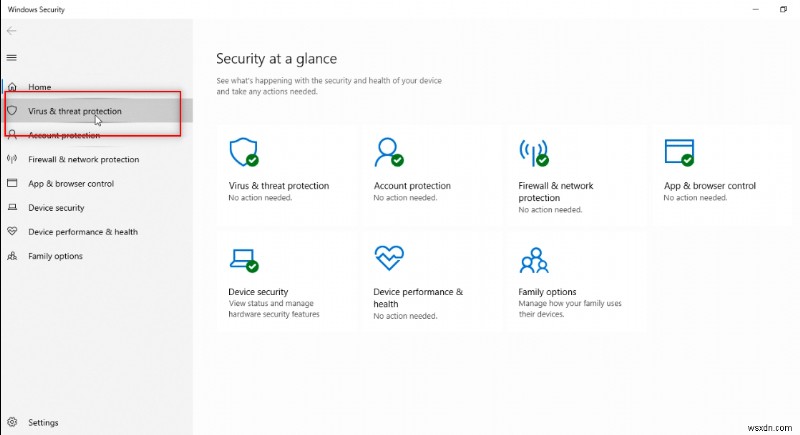Open Account protection in the sidebar

click(x=64, y=135)
